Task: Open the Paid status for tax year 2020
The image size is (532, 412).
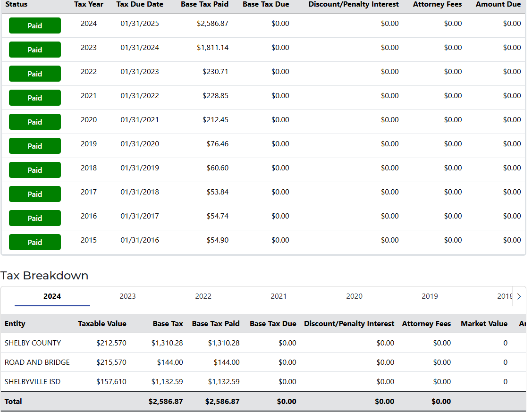Action: (x=35, y=122)
